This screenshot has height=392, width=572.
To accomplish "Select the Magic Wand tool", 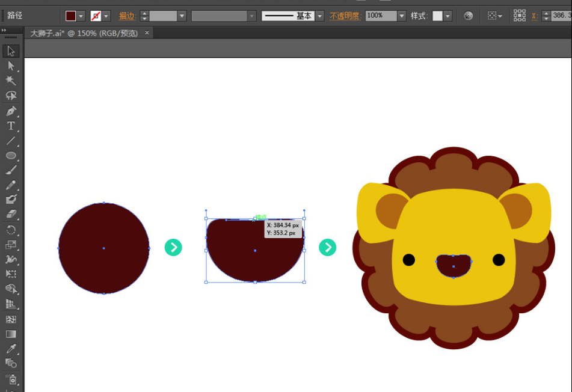I will [x=11, y=81].
